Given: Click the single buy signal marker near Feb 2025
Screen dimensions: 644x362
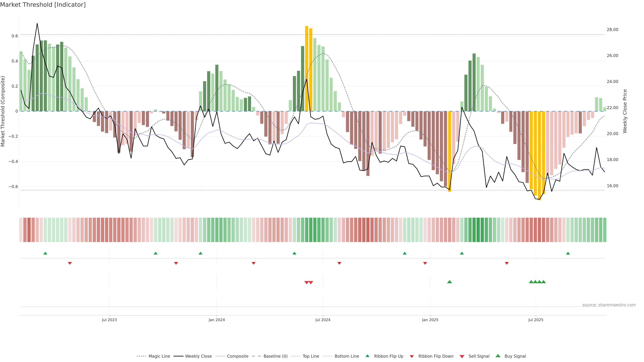Looking at the screenshot, I should click(x=449, y=282).
